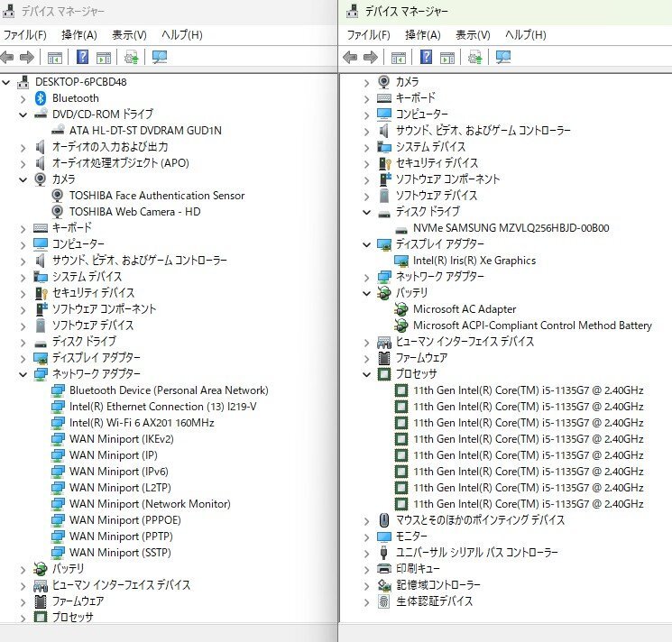Click the properties pane icon in left window toolbar
This screenshot has height=642, width=672.
point(104,58)
